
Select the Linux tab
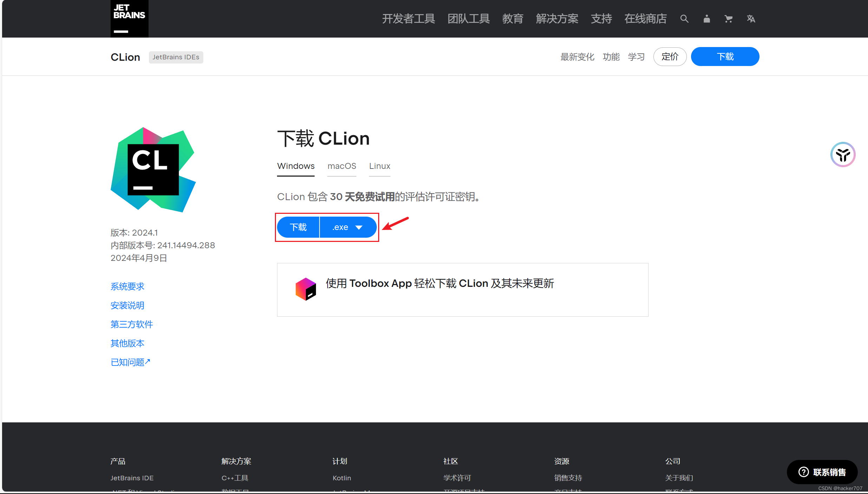pyautogui.click(x=380, y=166)
